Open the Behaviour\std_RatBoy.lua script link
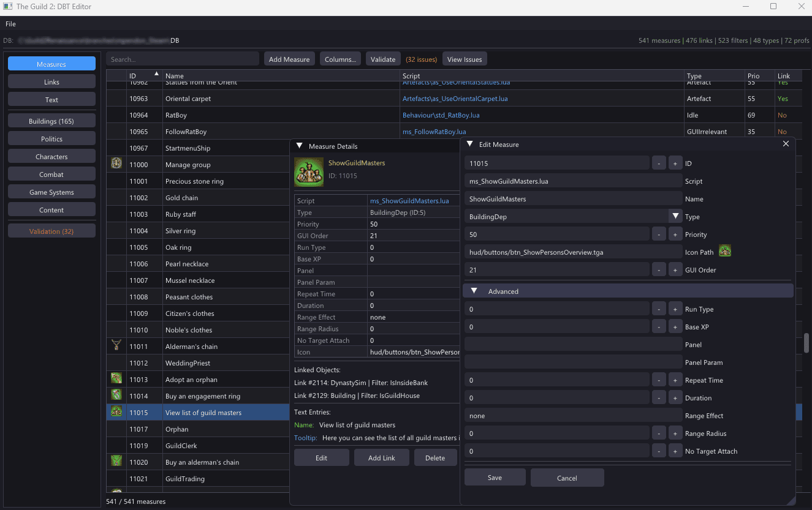 pyautogui.click(x=441, y=114)
